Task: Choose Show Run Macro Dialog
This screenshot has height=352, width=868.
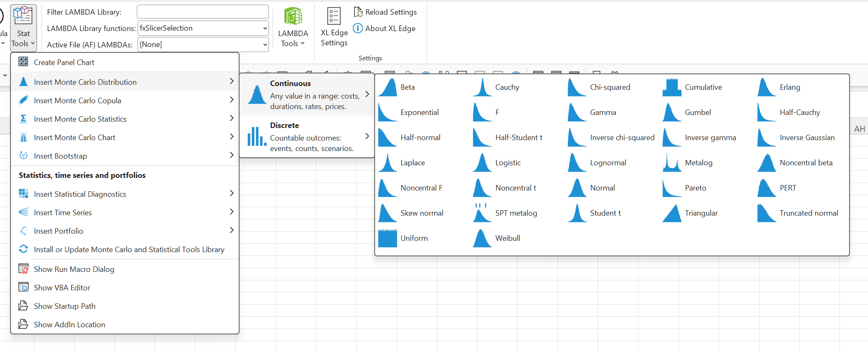Action: 125,269
